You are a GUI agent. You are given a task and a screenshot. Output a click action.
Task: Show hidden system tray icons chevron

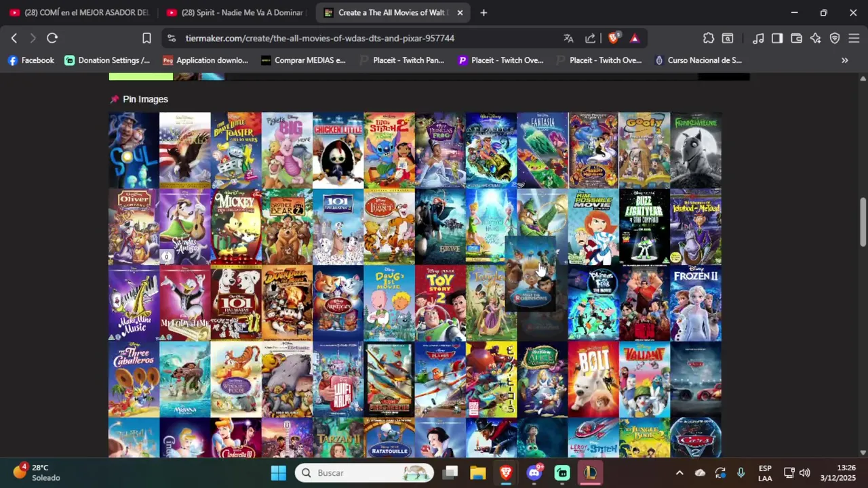click(x=679, y=472)
